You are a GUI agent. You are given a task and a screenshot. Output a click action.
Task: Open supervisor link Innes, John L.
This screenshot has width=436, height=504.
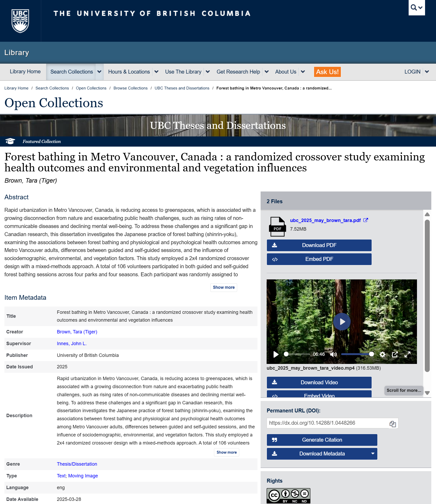72,344
